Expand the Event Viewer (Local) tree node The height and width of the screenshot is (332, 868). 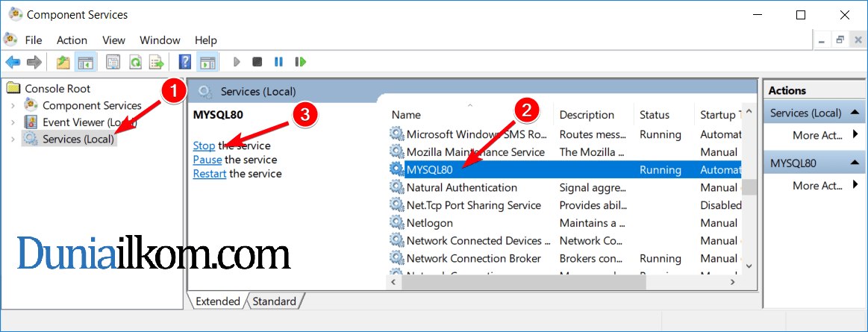point(13,122)
